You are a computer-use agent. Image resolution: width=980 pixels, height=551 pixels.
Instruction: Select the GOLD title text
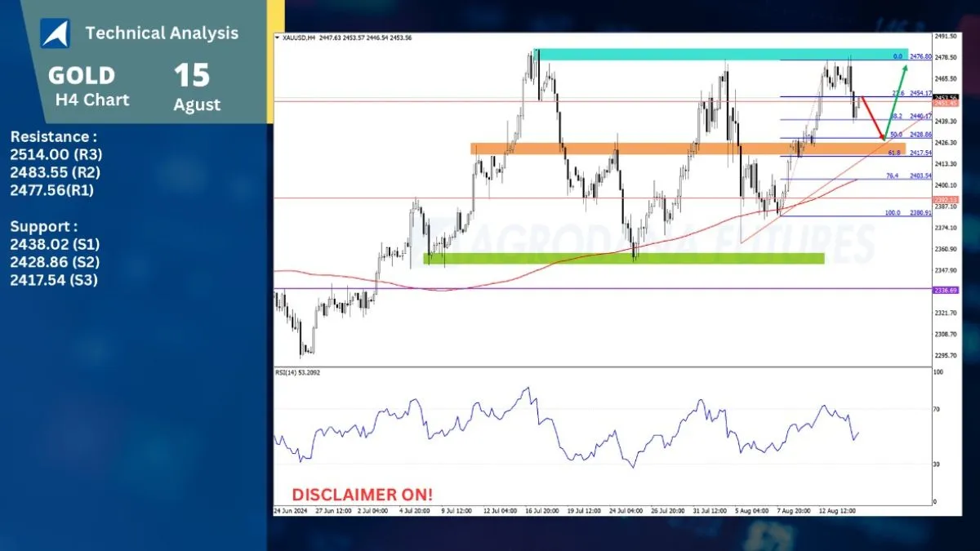(82, 76)
